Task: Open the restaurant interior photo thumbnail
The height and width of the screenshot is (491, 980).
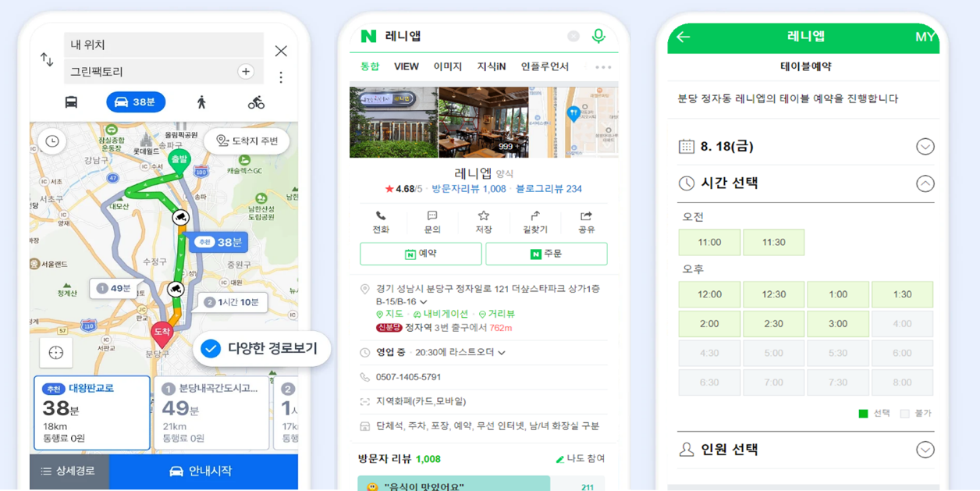Action: tap(484, 123)
